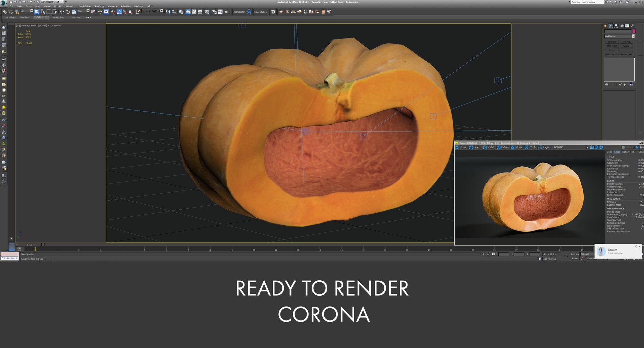
Task: Switch to the Modify command panel
Action: coord(611,26)
